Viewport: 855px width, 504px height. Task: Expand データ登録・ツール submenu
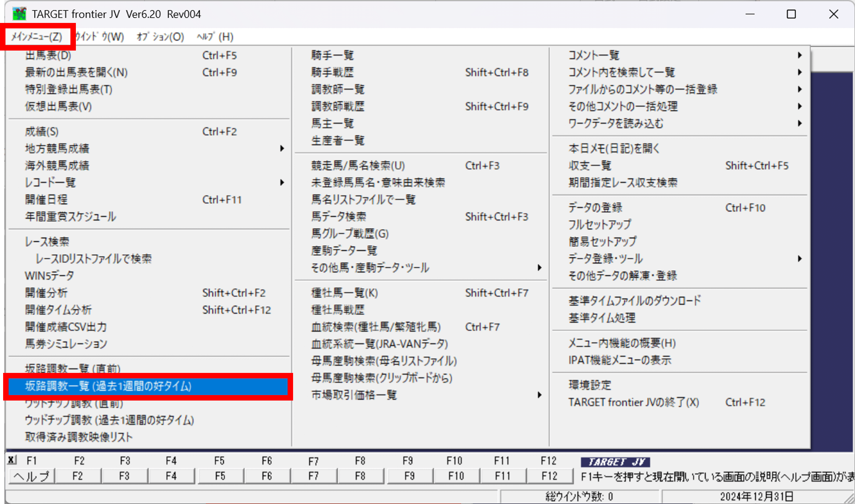click(x=680, y=259)
